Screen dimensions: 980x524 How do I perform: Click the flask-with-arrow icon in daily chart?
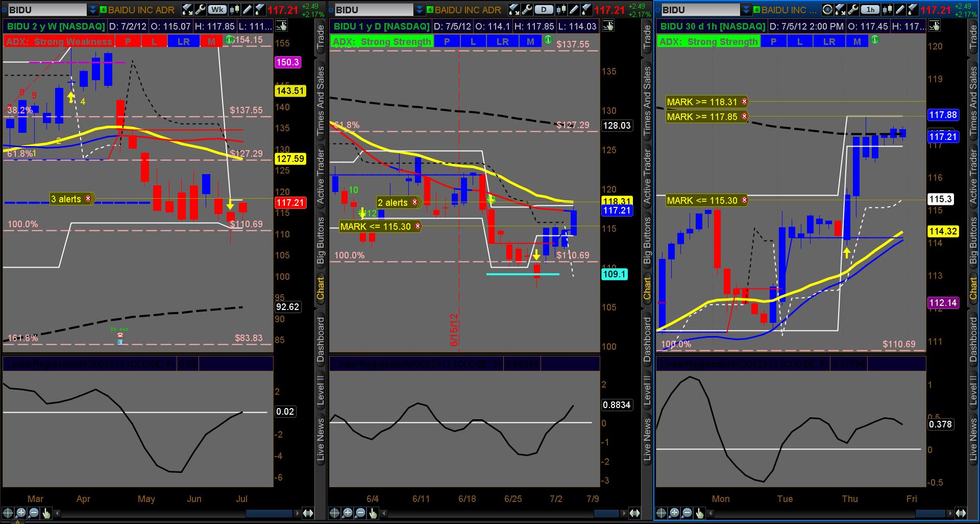tap(514, 10)
